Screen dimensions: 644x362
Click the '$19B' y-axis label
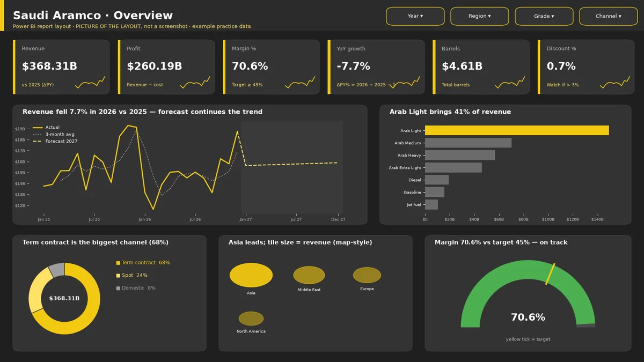point(20,129)
